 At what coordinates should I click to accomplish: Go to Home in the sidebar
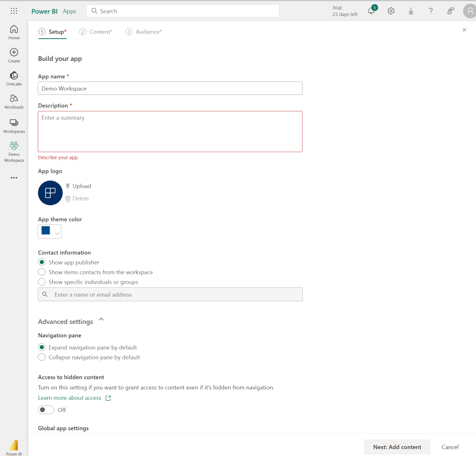click(x=14, y=32)
